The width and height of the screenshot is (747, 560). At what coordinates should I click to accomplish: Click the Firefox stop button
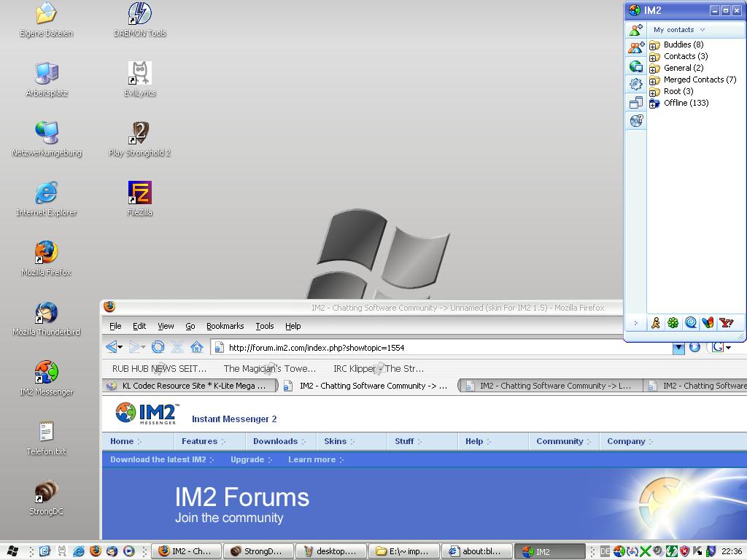(177, 346)
